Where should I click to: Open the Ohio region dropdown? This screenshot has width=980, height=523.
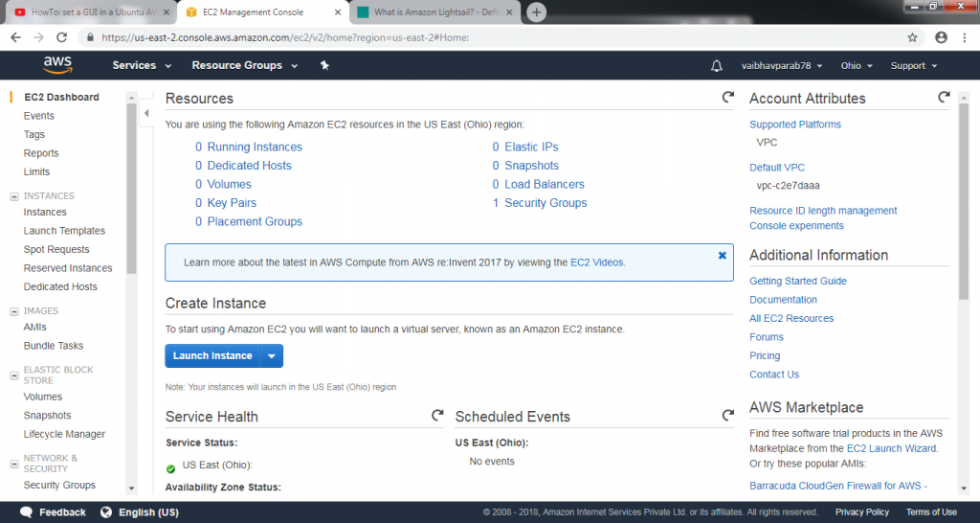(x=857, y=66)
